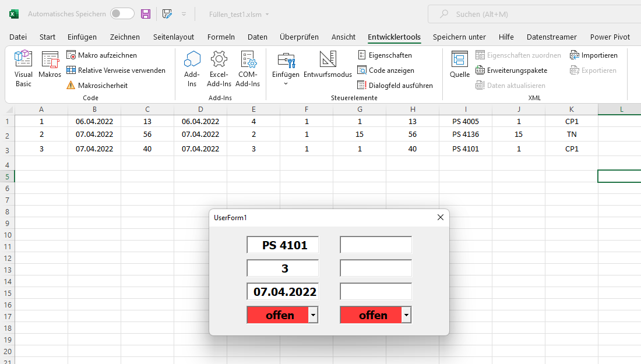
Task: Open the Add-Ins button
Action: (x=192, y=69)
